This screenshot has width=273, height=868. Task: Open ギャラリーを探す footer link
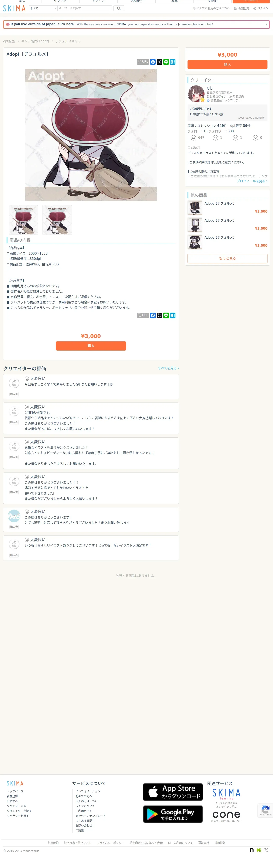pyautogui.click(x=18, y=816)
